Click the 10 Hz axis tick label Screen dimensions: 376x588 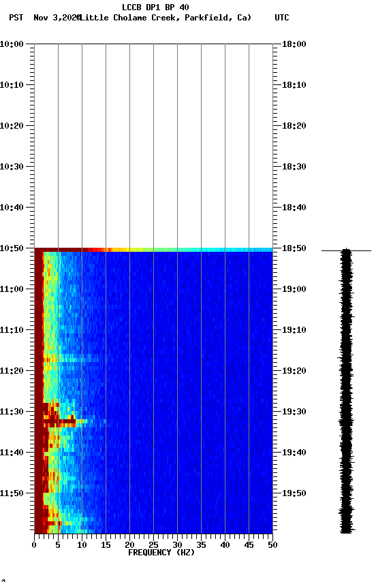[x=82, y=545]
